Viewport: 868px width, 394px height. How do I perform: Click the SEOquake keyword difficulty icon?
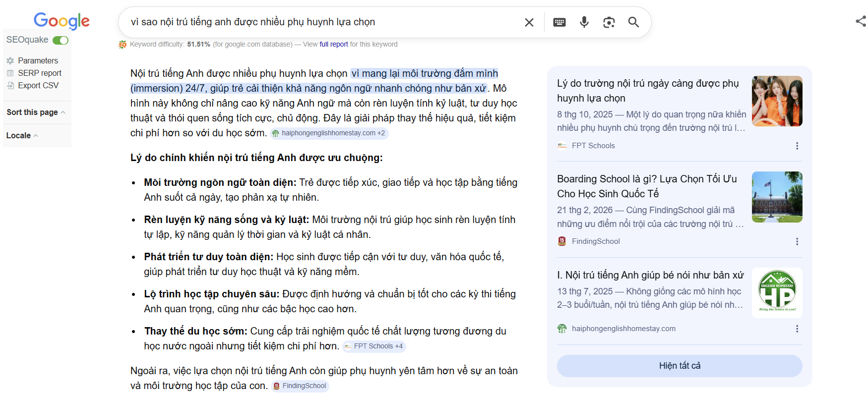[123, 45]
